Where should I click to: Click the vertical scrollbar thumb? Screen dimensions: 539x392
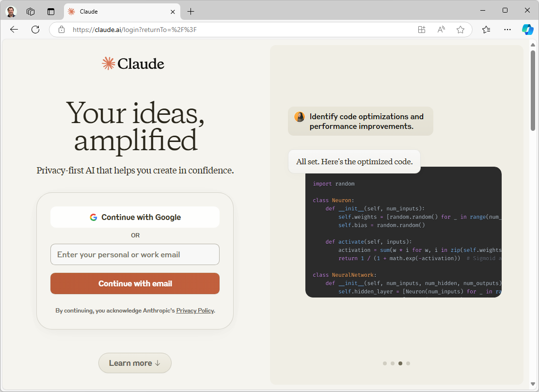pos(533,90)
